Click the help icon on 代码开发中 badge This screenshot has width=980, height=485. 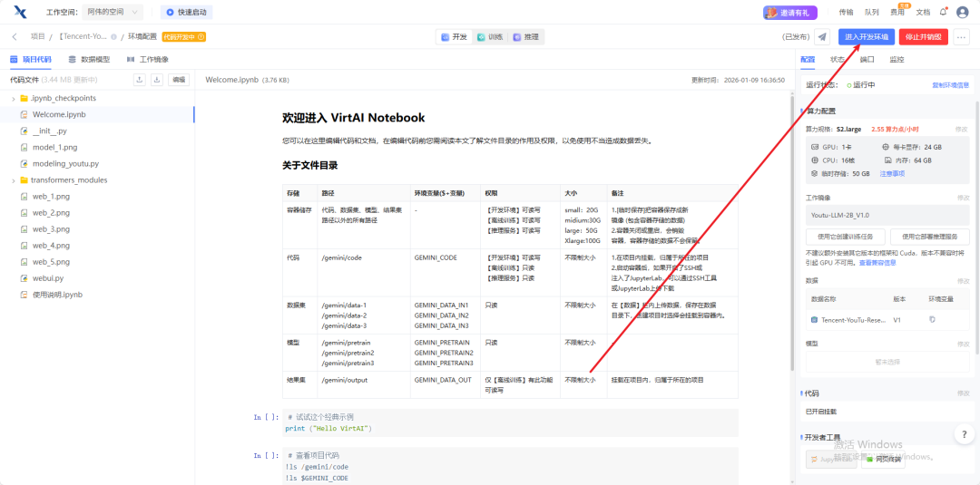click(201, 37)
